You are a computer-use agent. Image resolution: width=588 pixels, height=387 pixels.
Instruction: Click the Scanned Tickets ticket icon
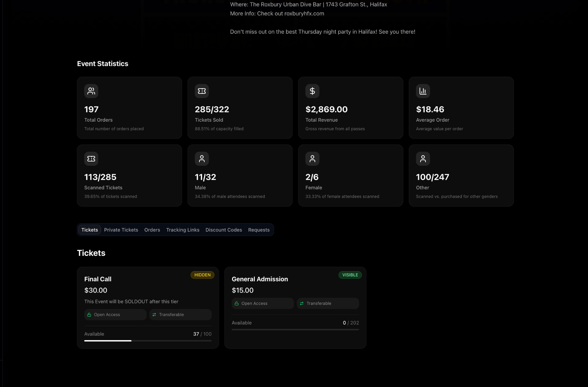tap(91, 159)
